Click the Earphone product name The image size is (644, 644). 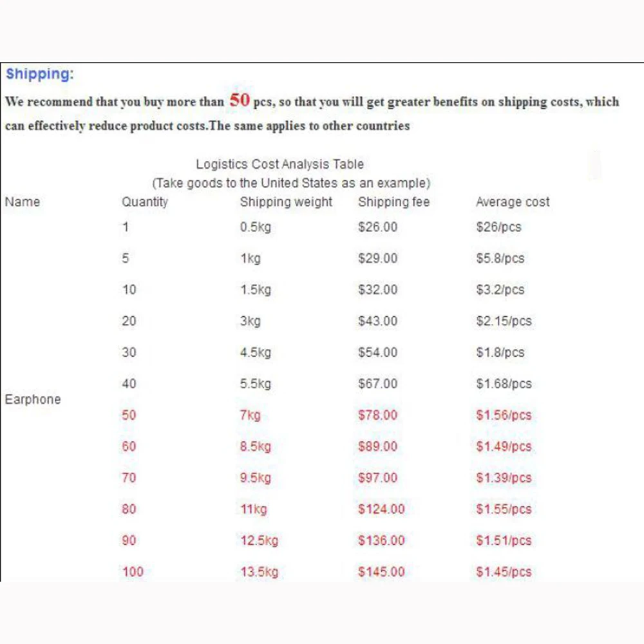(33, 399)
